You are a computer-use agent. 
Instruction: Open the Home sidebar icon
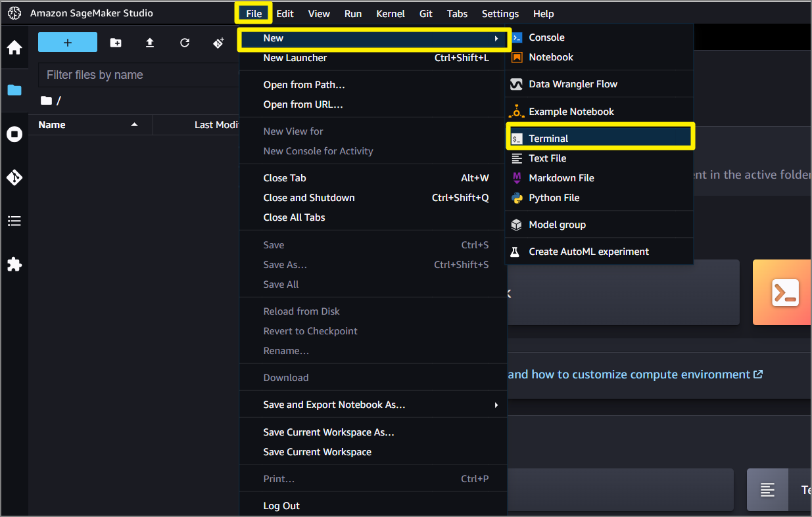click(x=14, y=48)
